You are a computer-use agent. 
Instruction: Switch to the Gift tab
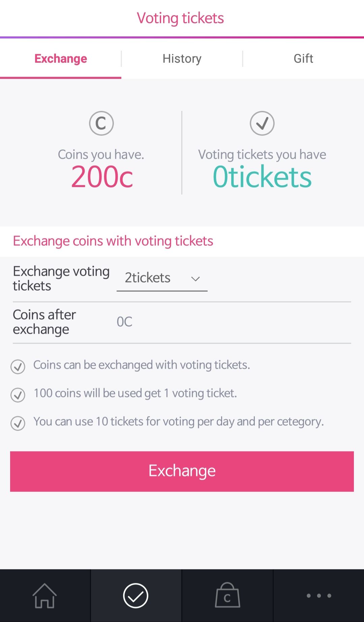click(x=303, y=59)
